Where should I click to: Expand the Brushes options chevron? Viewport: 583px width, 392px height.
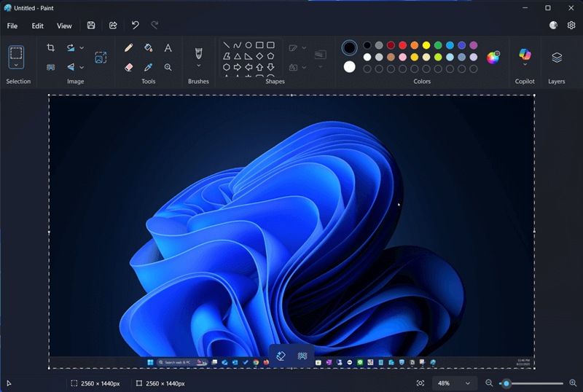pyautogui.click(x=198, y=66)
